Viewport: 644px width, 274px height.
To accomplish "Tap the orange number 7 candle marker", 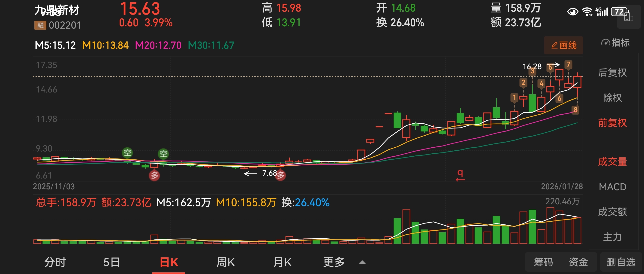I will click(568, 64).
